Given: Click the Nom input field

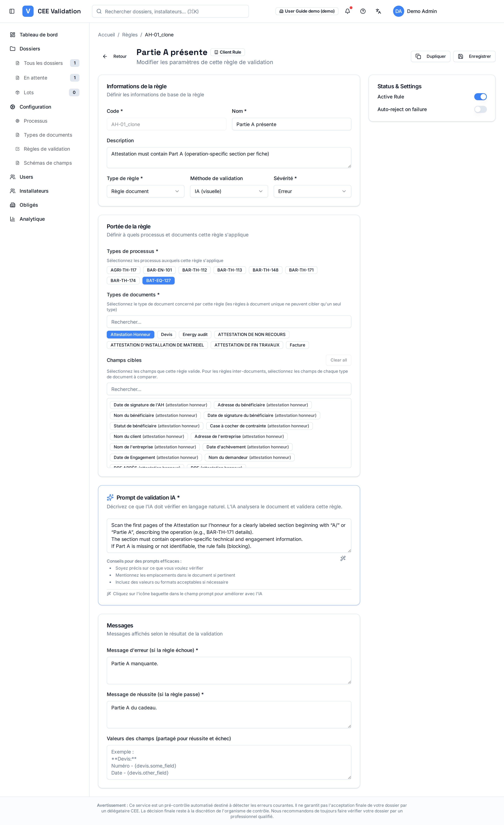Looking at the screenshot, I should pyautogui.click(x=292, y=124).
